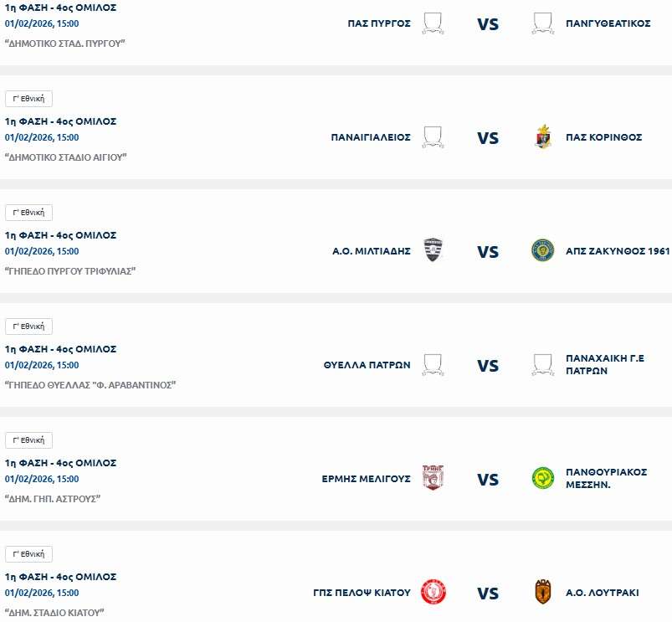This screenshot has width=672, height=622.
Task: Click Γ' Εθνική tag above Πέλοψ Κιάτου match
Action: point(29,554)
